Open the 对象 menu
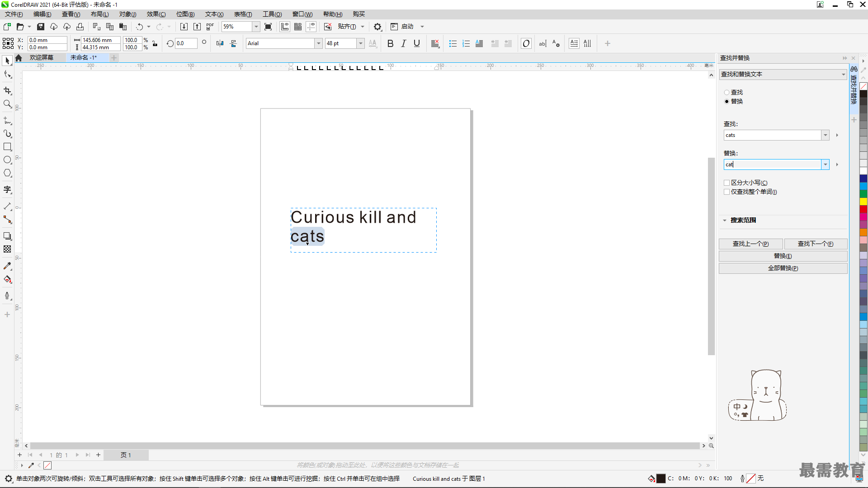The image size is (868, 488). pyautogui.click(x=127, y=14)
